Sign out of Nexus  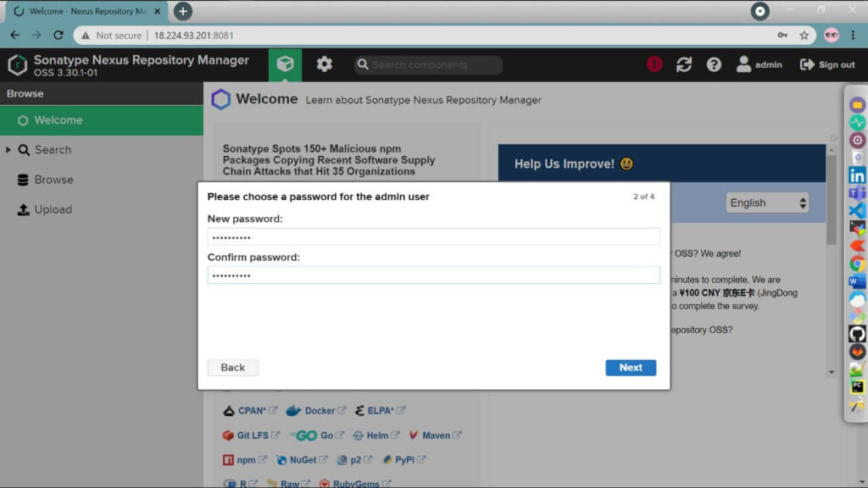coord(827,64)
